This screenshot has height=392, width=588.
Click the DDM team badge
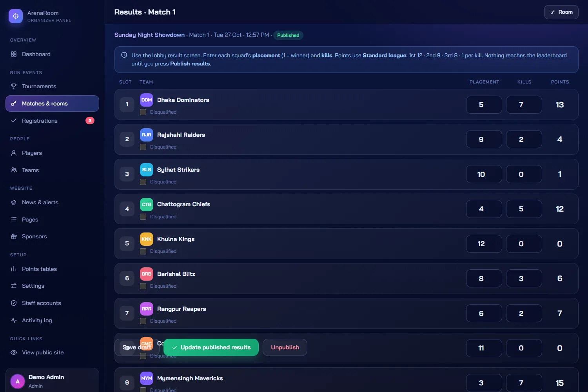[147, 100]
